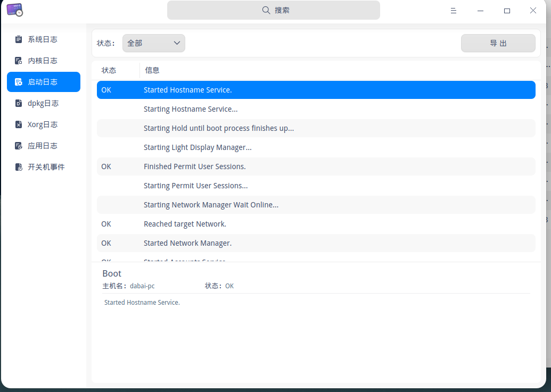Select row 'Starting Permit User Sessions...'
The image size is (551, 392).
(x=316, y=186)
